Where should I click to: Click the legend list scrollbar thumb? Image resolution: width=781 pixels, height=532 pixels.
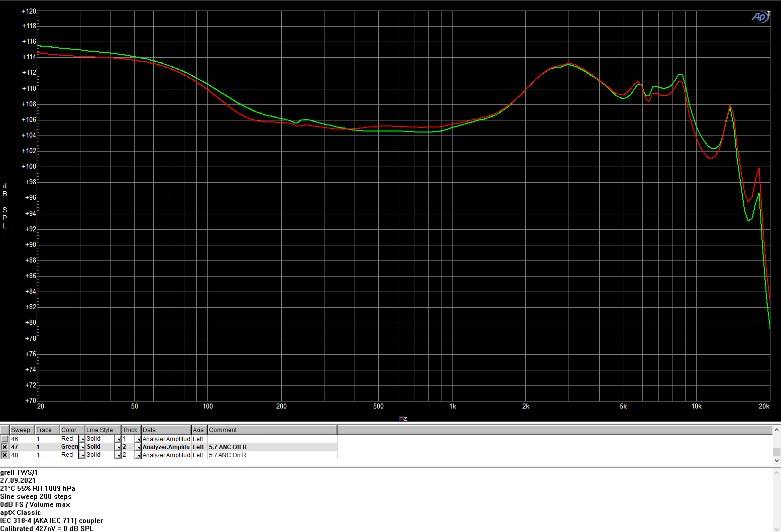click(x=777, y=452)
